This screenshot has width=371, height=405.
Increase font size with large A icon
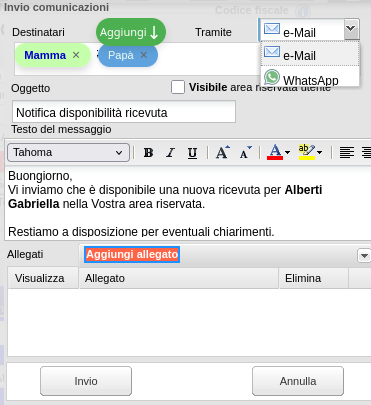[223, 153]
